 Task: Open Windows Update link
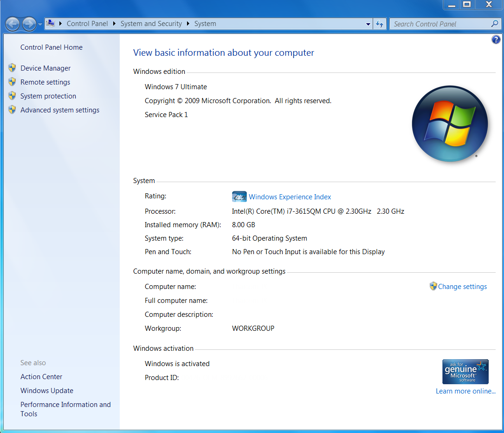46,391
